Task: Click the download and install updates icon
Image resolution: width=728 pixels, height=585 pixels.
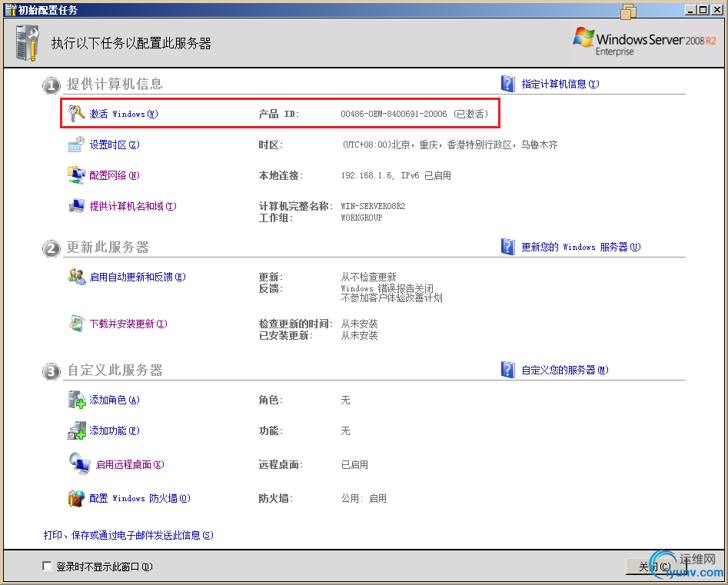Action: tap(77, 323)
